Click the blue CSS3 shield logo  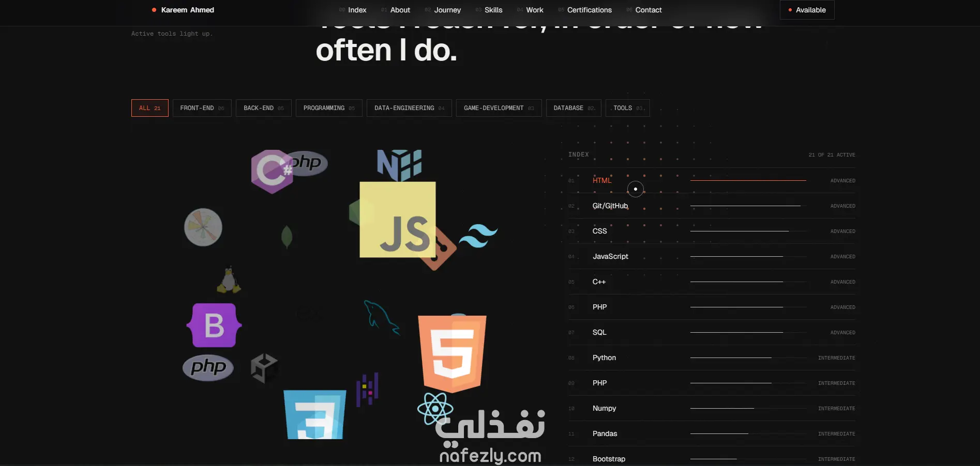point(315,414)
